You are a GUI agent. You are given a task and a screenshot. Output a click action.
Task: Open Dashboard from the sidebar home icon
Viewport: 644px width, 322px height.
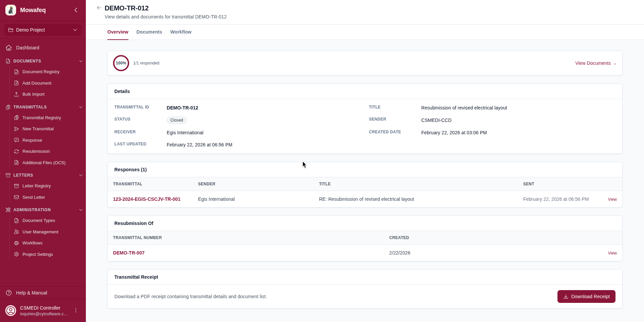(8, 48)
